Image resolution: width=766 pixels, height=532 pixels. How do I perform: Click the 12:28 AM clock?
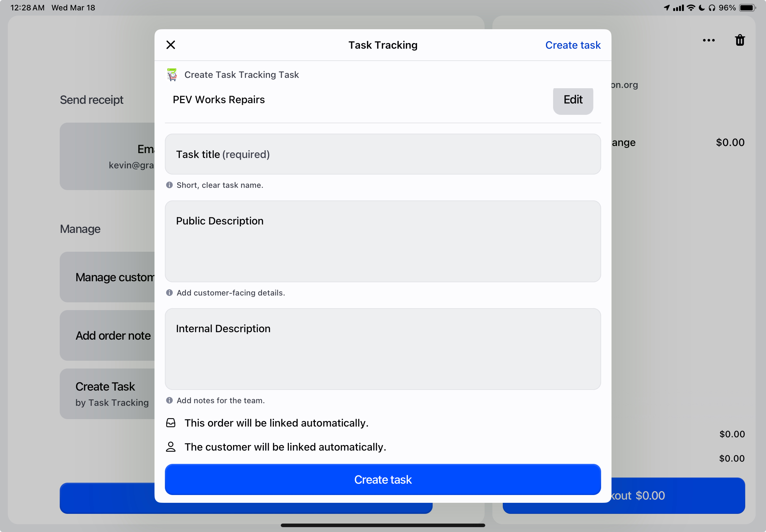[27, 8]
